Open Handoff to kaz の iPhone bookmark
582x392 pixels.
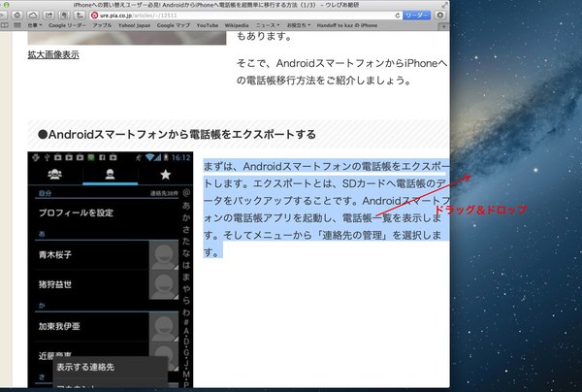click(x=348, y=26)
